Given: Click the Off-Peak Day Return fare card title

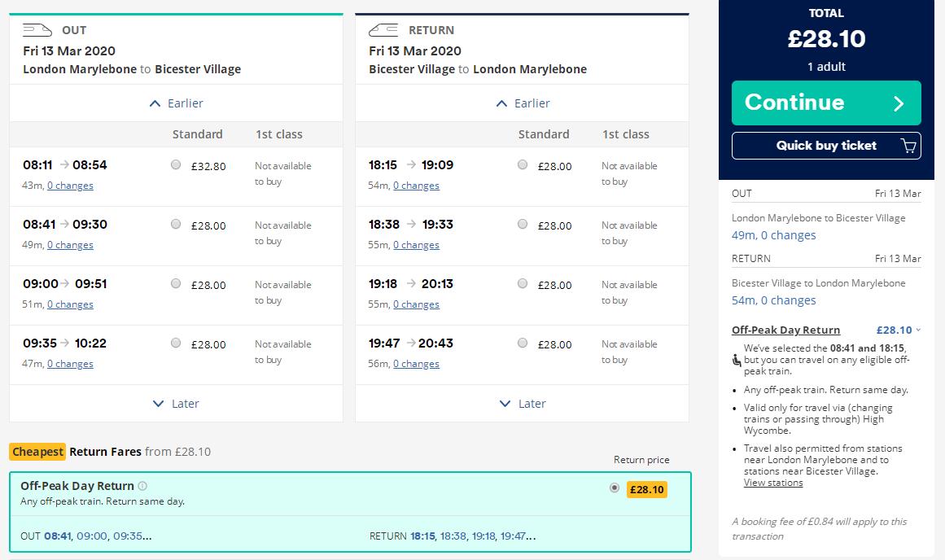Looking at the screenshot, I should (x=77, y=486).
